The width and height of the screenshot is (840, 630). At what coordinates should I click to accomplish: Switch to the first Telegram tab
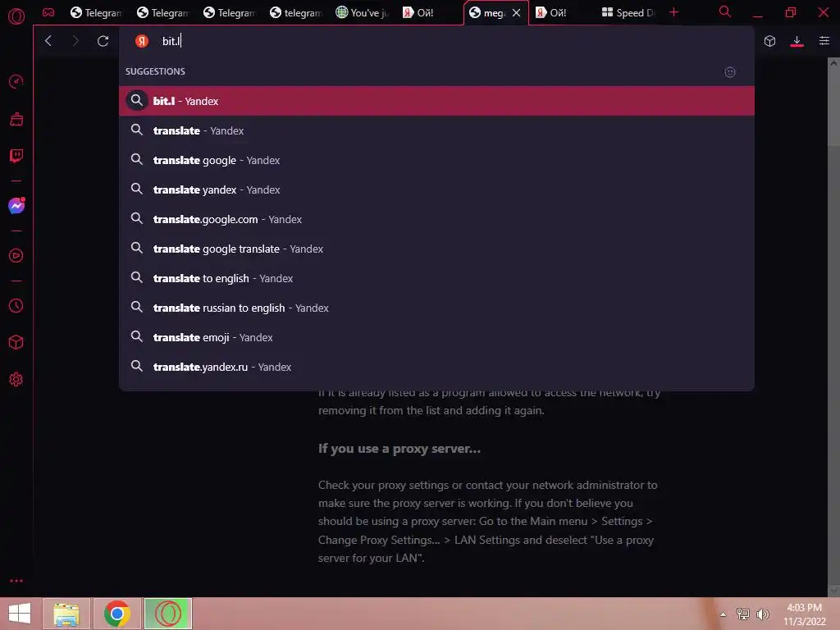[97, 13]
